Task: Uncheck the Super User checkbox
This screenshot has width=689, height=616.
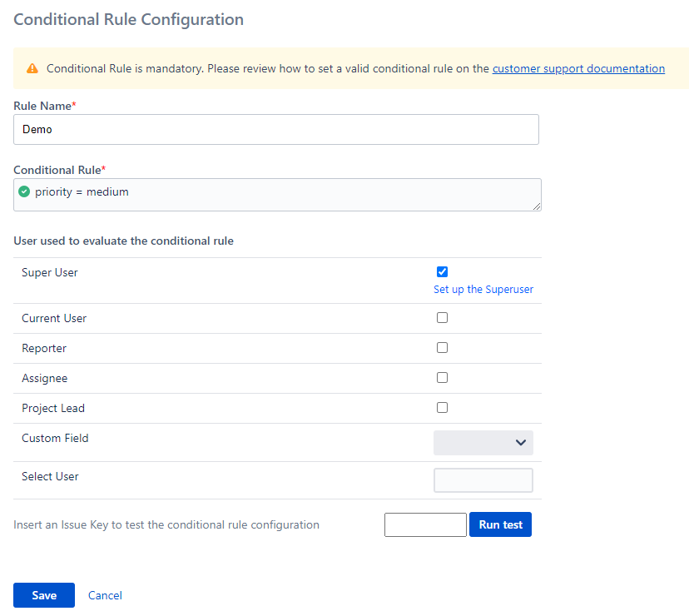Action: (442, 271)
